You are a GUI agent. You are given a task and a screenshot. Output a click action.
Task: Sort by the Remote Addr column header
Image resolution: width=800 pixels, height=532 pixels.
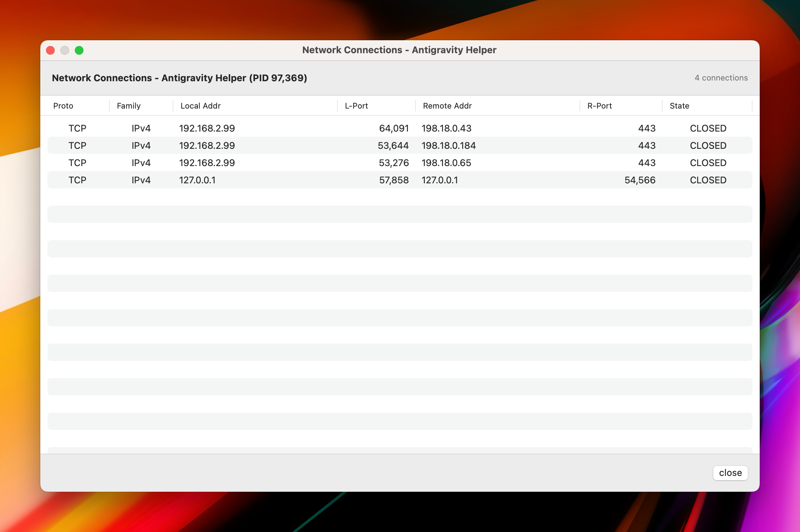[x=447, y=106]
